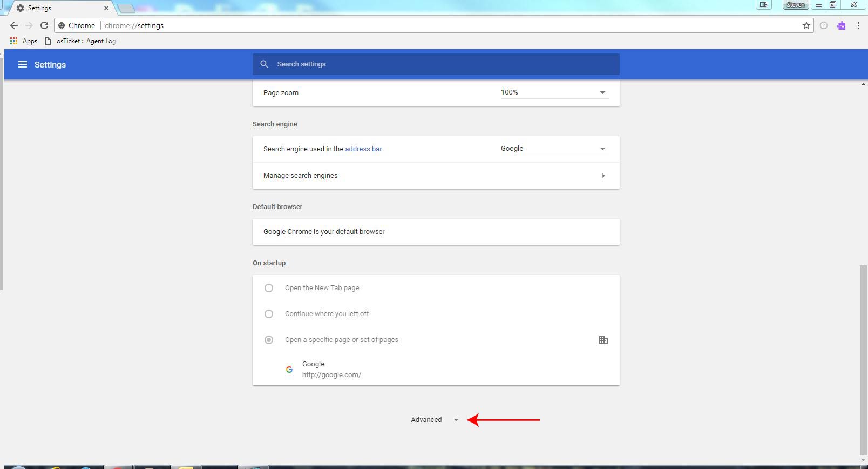Select Open the New Tab page
The width and height of the screenshot is (868, 469).
pos(269,288)
